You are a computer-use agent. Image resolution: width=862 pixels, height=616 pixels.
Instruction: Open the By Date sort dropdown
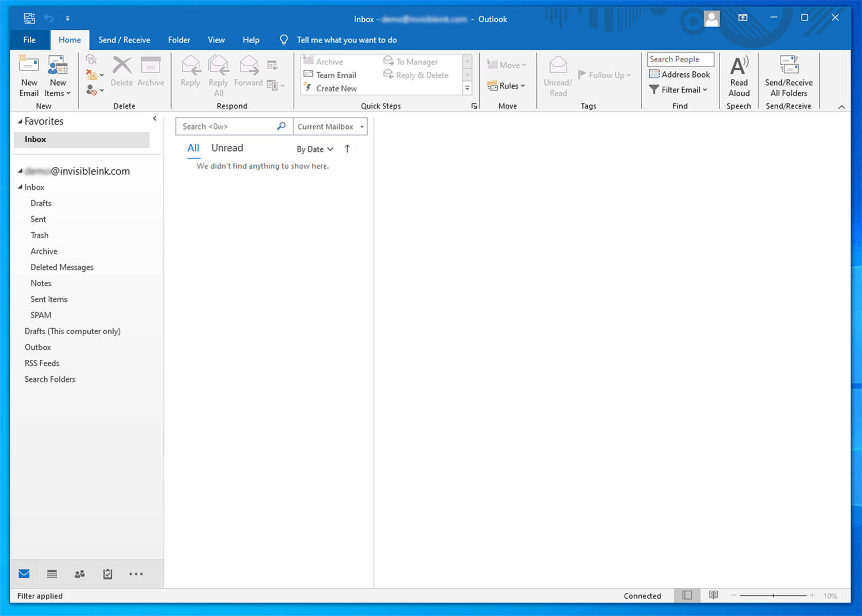315,149
